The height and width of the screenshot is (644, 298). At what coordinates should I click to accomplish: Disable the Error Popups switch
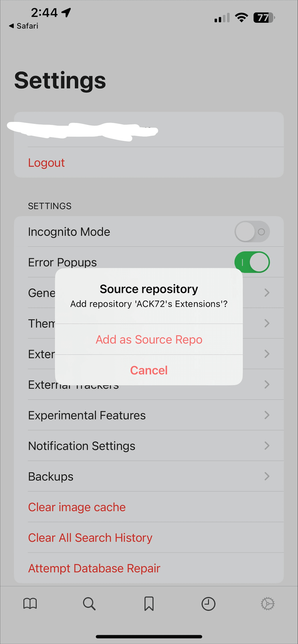point(252,262)
